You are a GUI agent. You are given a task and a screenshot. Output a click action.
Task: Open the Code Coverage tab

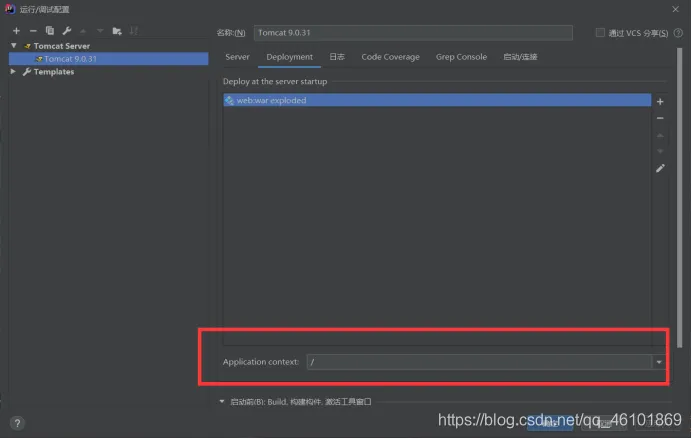[x=390, y=57]
